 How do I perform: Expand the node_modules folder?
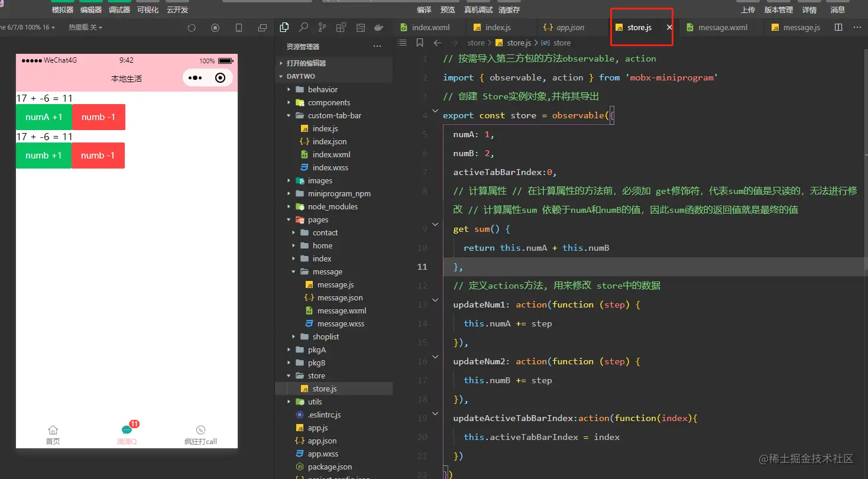coord(334,206)
